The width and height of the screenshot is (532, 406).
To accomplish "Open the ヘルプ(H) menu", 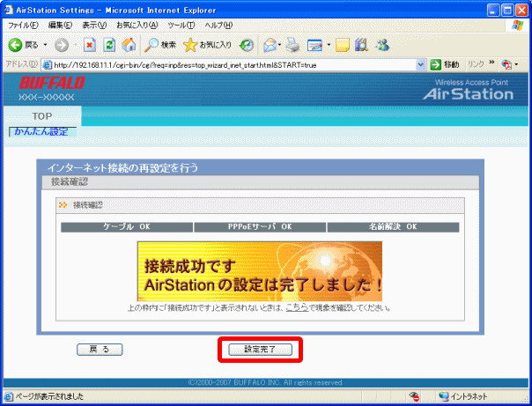I will [x=218, y=25].
